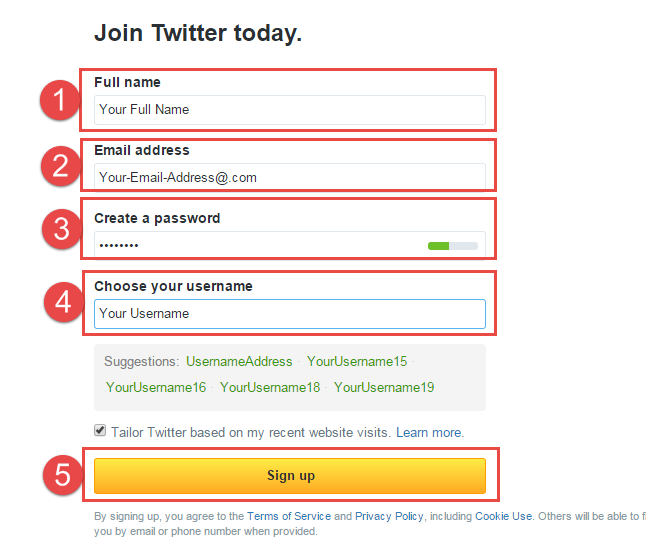The width and height of the screenshot is (646, 547).
Task: Click the yellow Sign up button
Action: [x=290, y=476]
